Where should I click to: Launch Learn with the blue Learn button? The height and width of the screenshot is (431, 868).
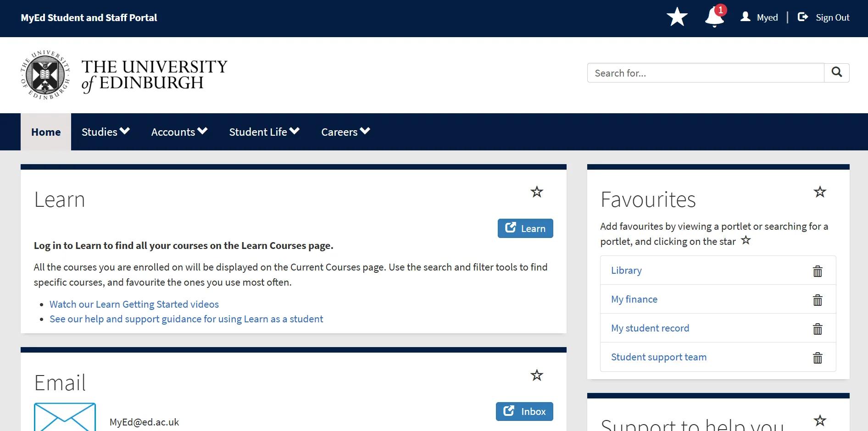(x=525, y=228)
